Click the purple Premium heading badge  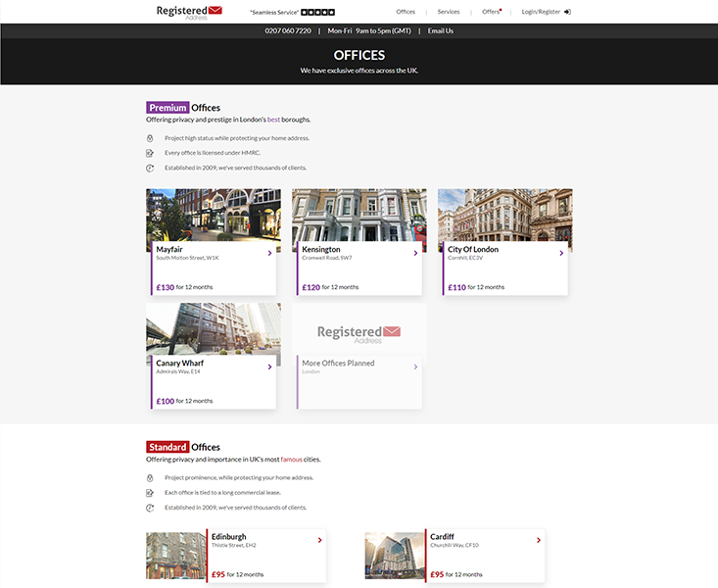tap(168, 108)
